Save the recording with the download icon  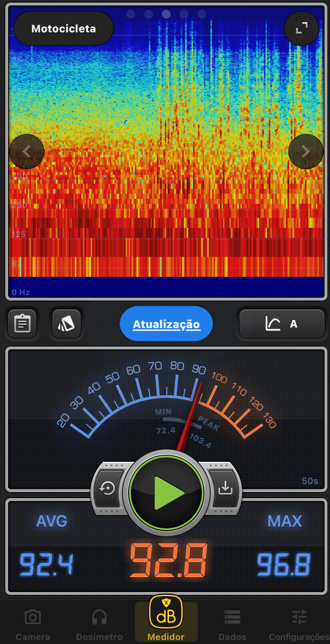tap(225, 488)
